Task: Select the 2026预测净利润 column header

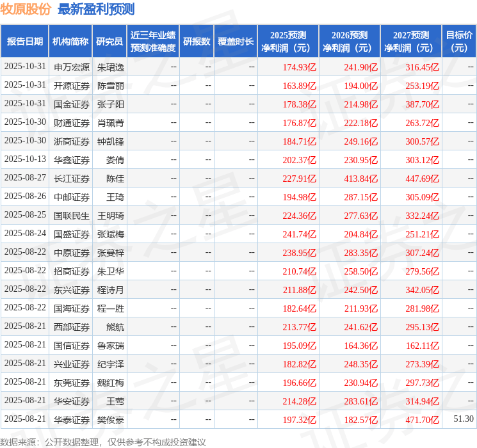Action: (x=350, y=42)
